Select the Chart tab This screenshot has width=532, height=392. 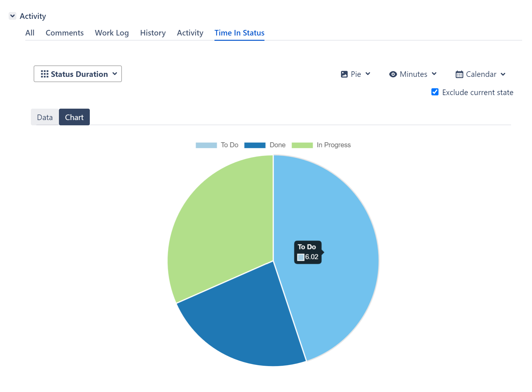[74, 117]
